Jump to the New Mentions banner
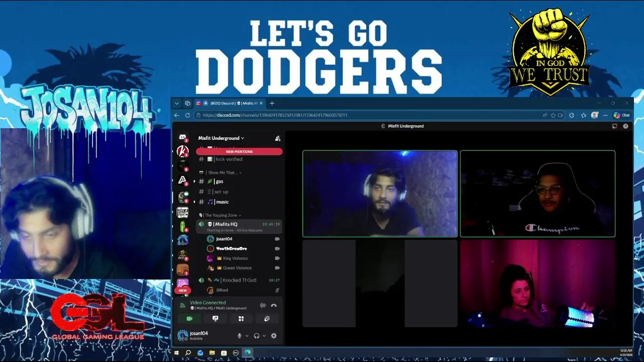Image resolution: width=644 pixels, height=362 pixels. click(x=239, y=151)
